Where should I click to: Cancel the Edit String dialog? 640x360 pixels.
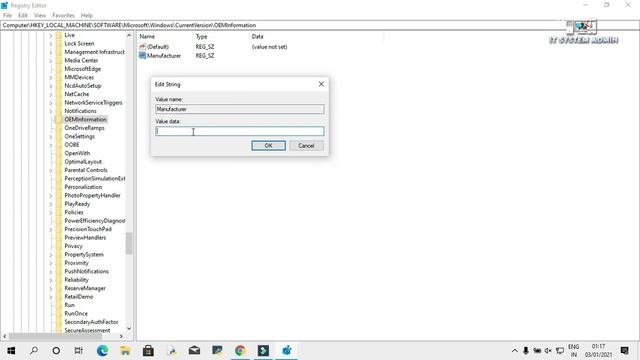pos(306,146)
